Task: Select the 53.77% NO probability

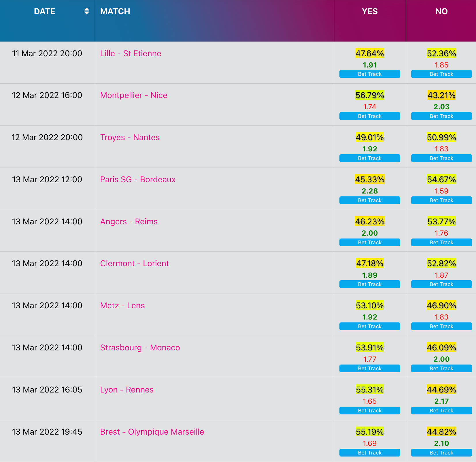Action: pos(441,222)
